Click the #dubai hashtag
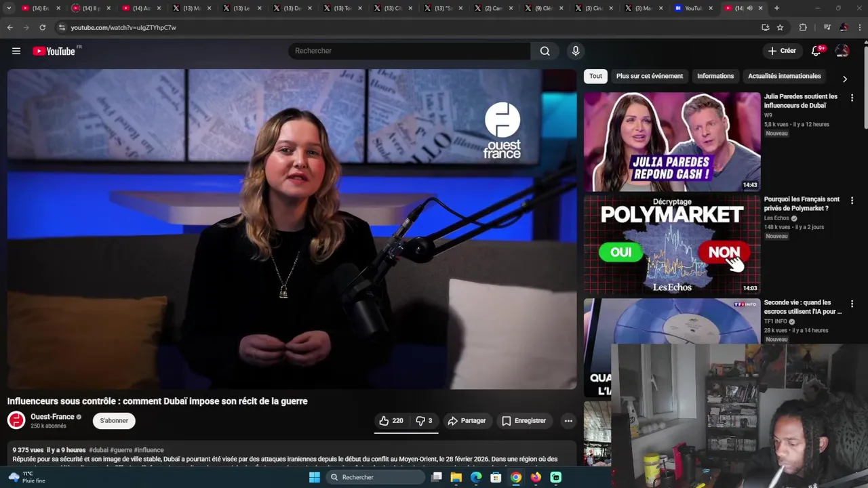Screen dimensions: 868x488 pos(98,450)
